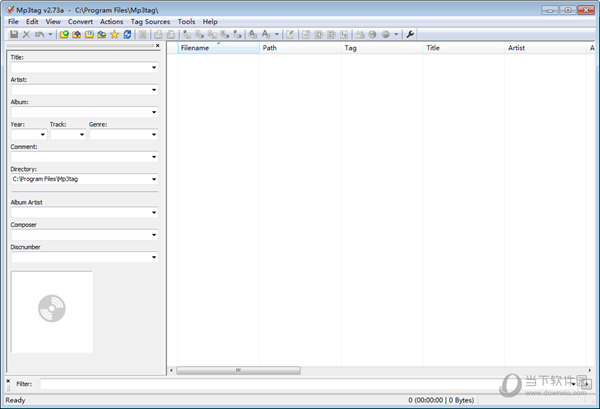Click the Text file to Tag convert icon
Viewport: 600px width, 409px height.
click(225, 34)
